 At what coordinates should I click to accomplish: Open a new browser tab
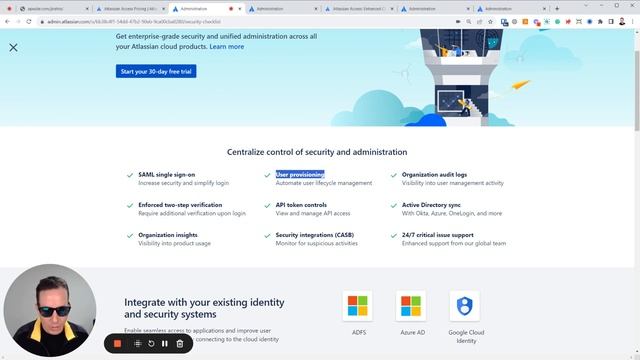click(557, 9)
